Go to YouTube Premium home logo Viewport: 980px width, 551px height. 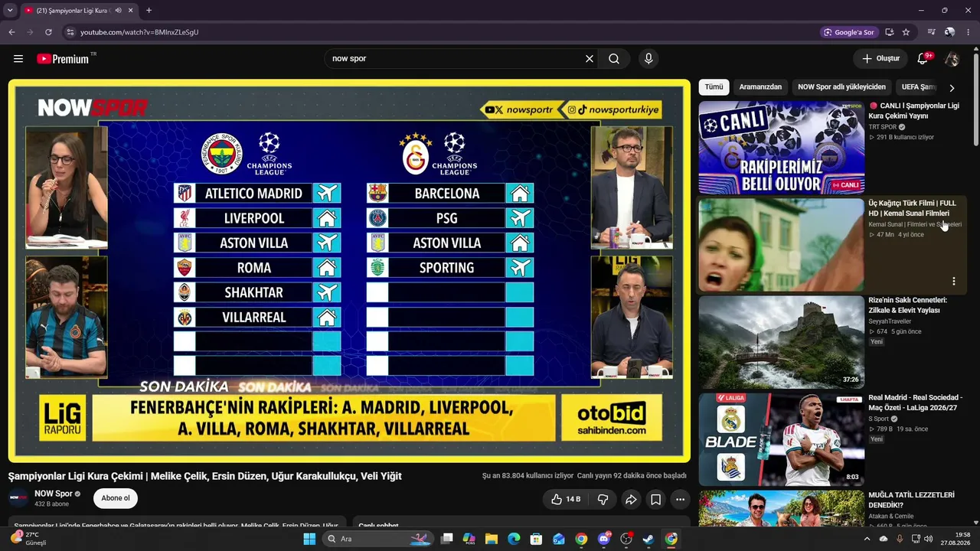coord(63,59)
